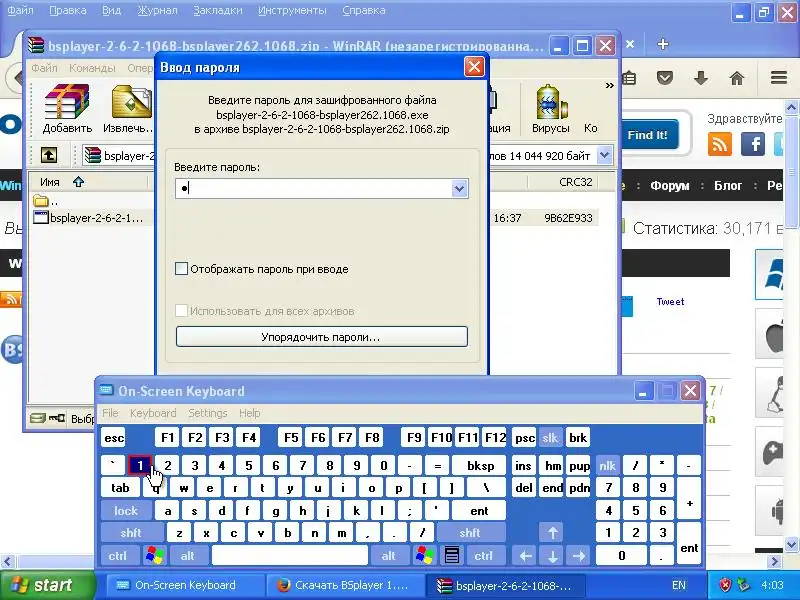Click the tab key on on-screen keyboard
Screen dimensions: 800x600
[x=120, y=488]
